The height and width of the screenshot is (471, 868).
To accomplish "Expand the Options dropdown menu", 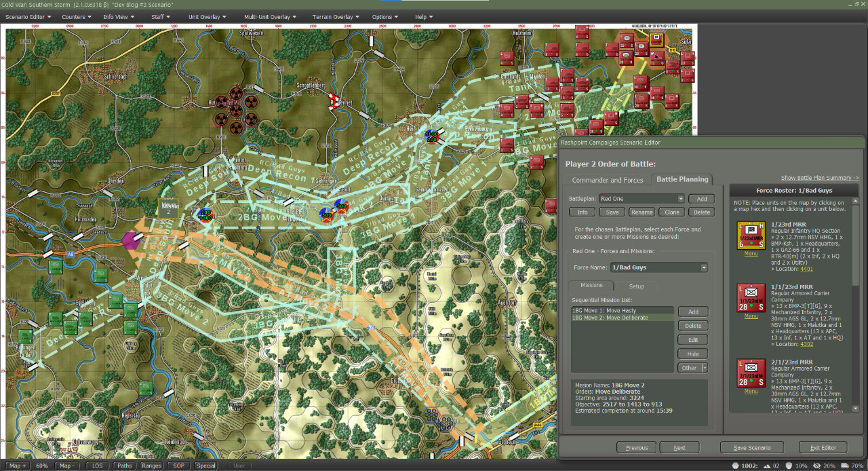I will 385,16.
